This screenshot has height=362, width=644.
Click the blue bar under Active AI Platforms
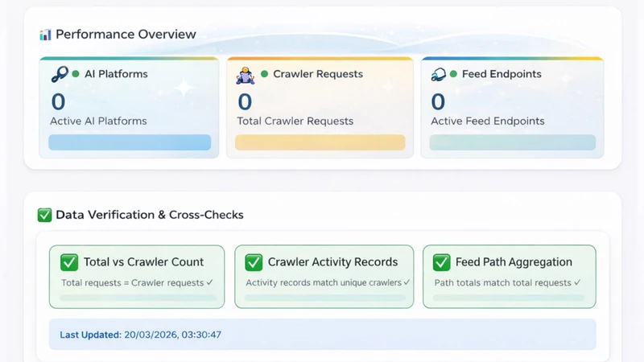130,142
